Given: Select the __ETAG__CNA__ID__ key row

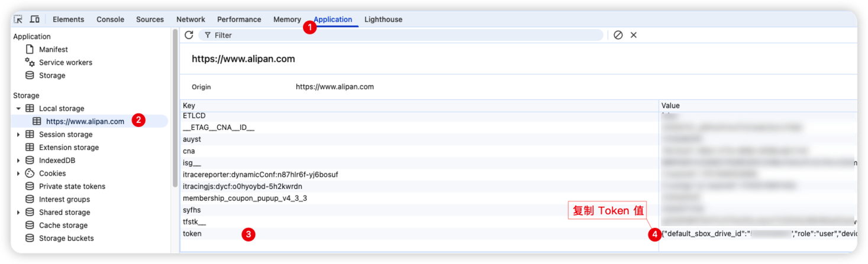Looking at the screenshot, I should coord(420,128).
